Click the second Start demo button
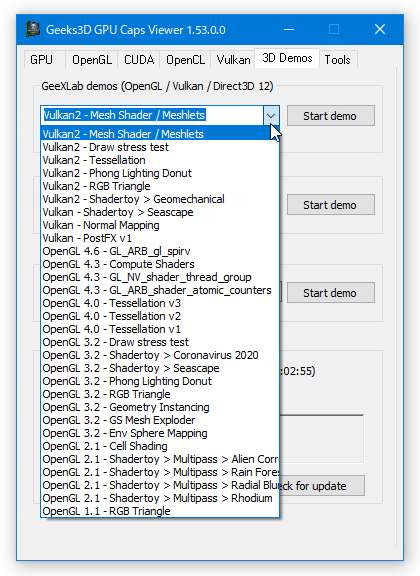 pyautogui.click(x=331, y=205)
